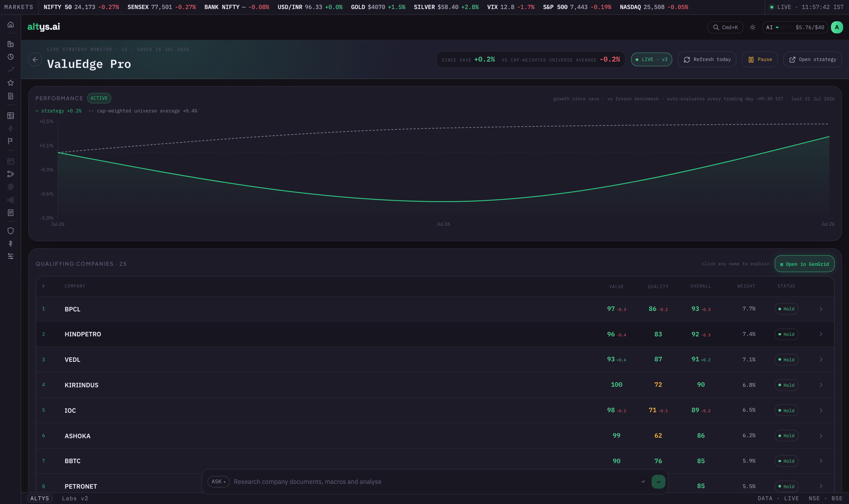
Task: Click the QUALITY column header
Action: 658,287
